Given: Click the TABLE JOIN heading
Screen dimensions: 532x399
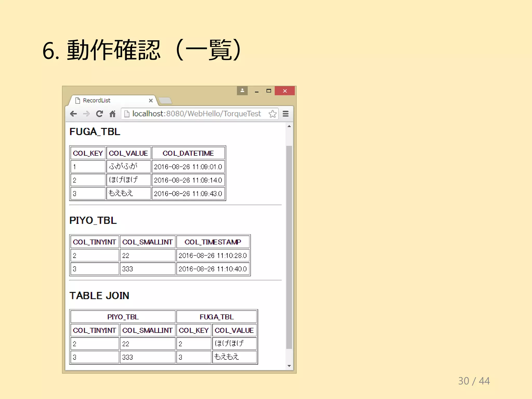Looking at the screenshot, I should (x=99, y=296).
